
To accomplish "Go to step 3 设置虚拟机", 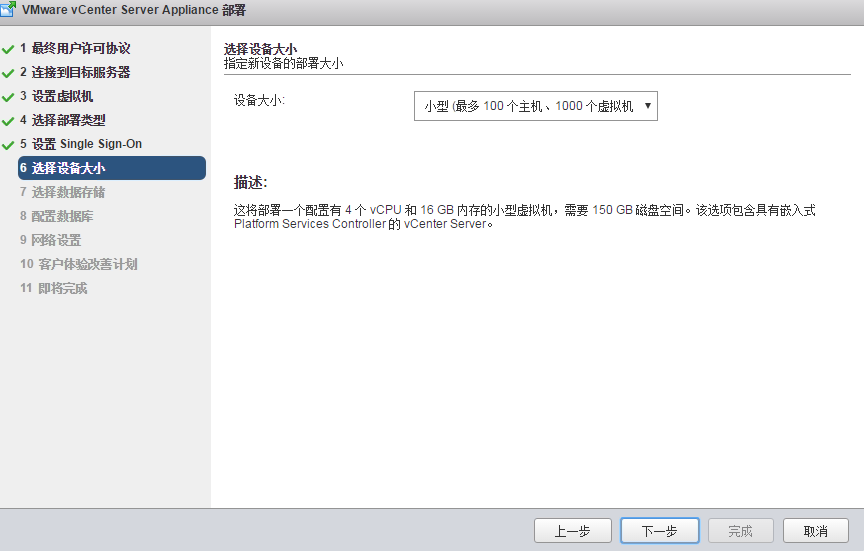I will (x=57, y=96).
